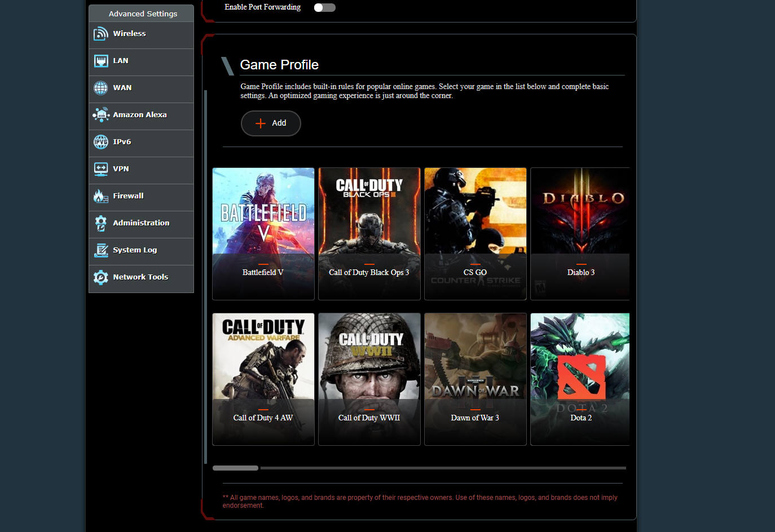This screenshot has width=775, height=532.
Task: Click the System Log notepad icon
Action: pyautogui.click(x=101, y=250)
